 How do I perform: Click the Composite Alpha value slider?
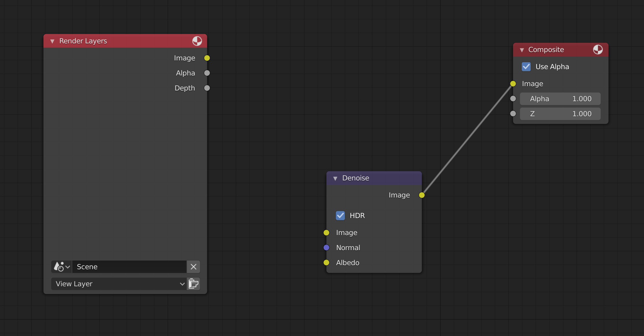pos(560,99)
